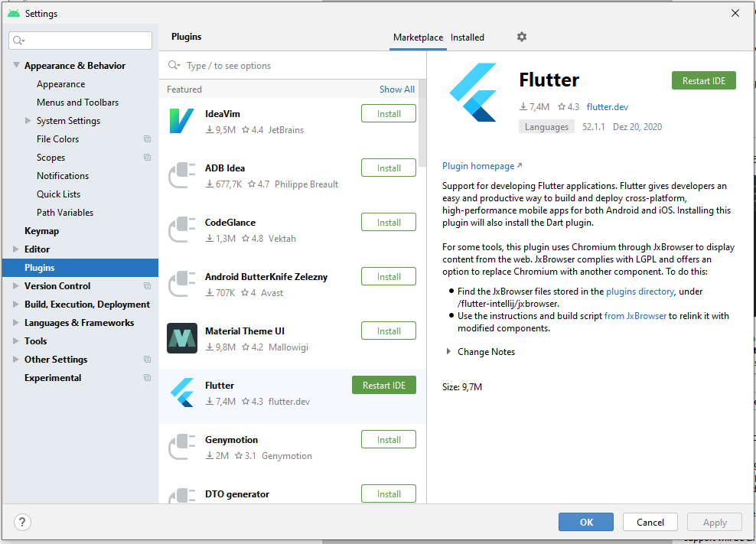Switch to the Installed tab
The image size is (756, 544).
(468, 37)
